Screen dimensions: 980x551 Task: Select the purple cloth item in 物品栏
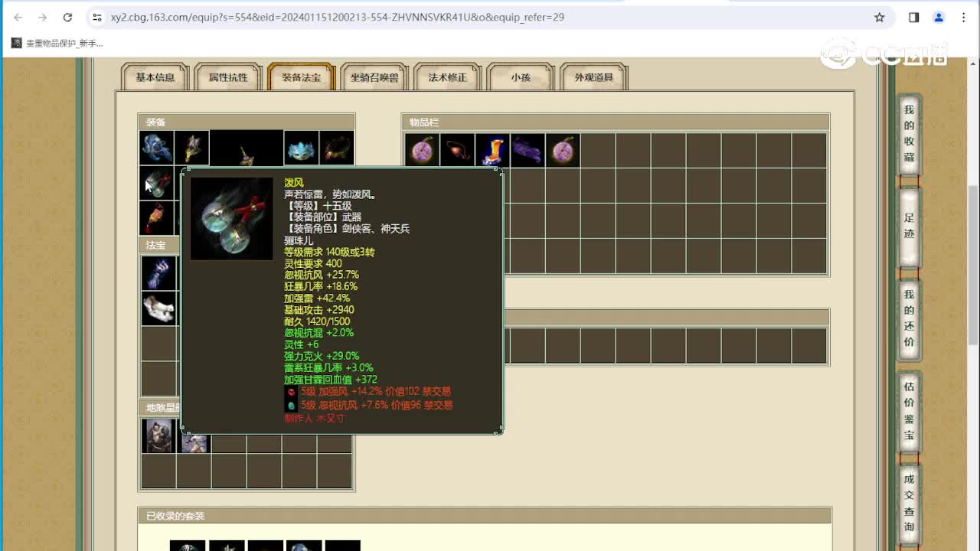528,150
